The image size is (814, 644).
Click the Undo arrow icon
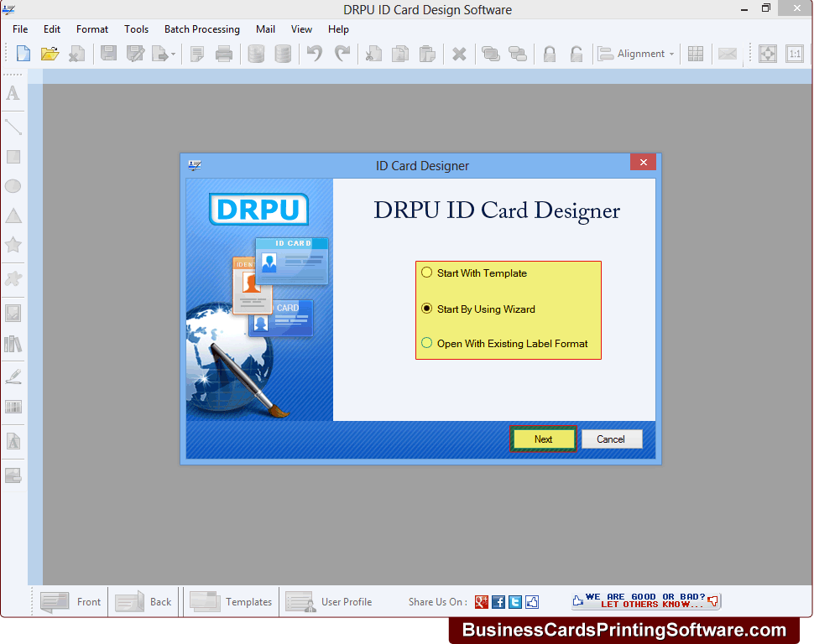[x=314, y=54]
